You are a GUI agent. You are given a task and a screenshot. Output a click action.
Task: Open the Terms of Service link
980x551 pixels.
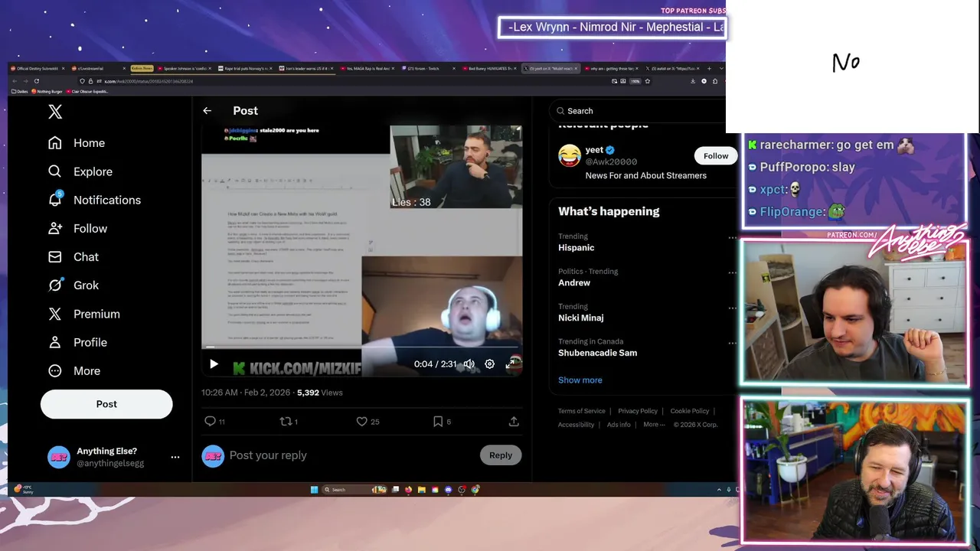coord(581,411)
